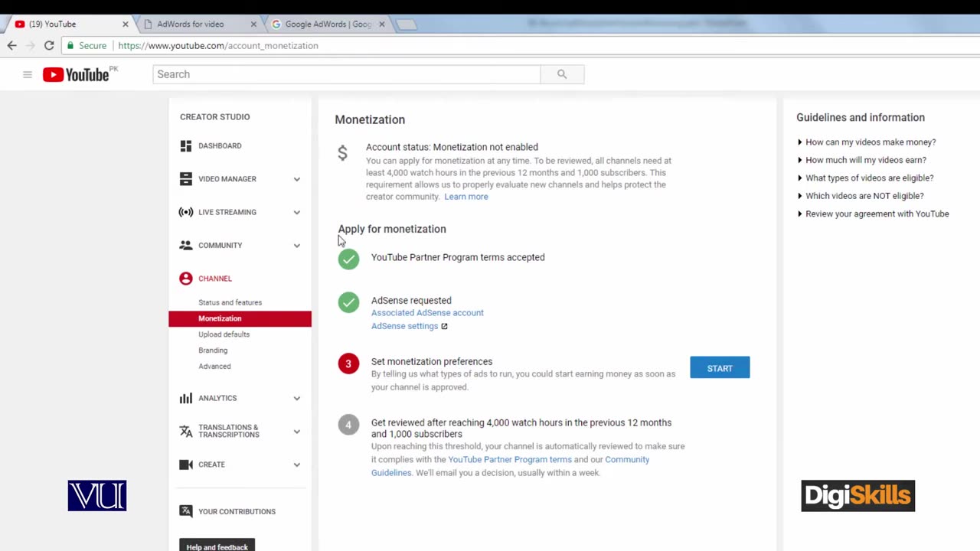Click the Create camera icon
This screenshot has height=551, width=980.
pos(186,465)
